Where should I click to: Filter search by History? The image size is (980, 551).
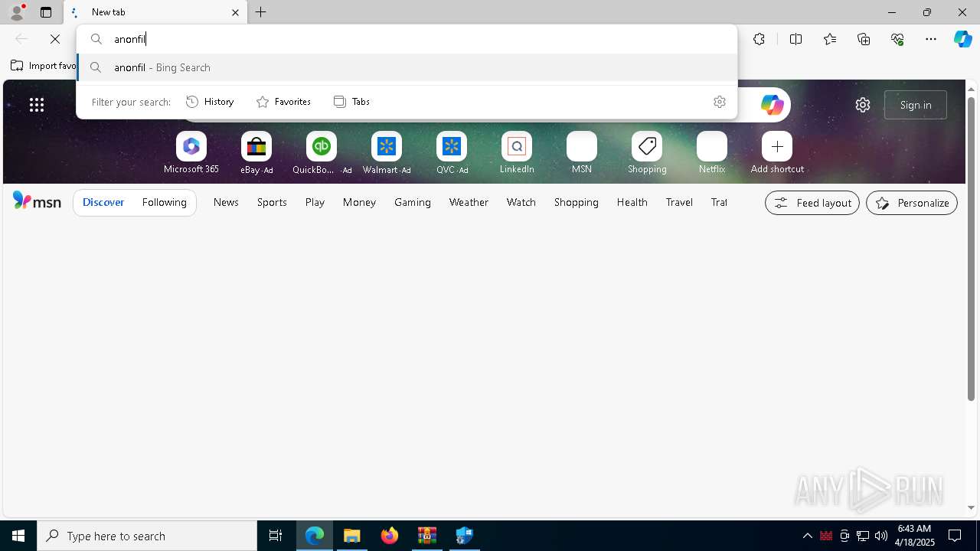coord(210,102)
